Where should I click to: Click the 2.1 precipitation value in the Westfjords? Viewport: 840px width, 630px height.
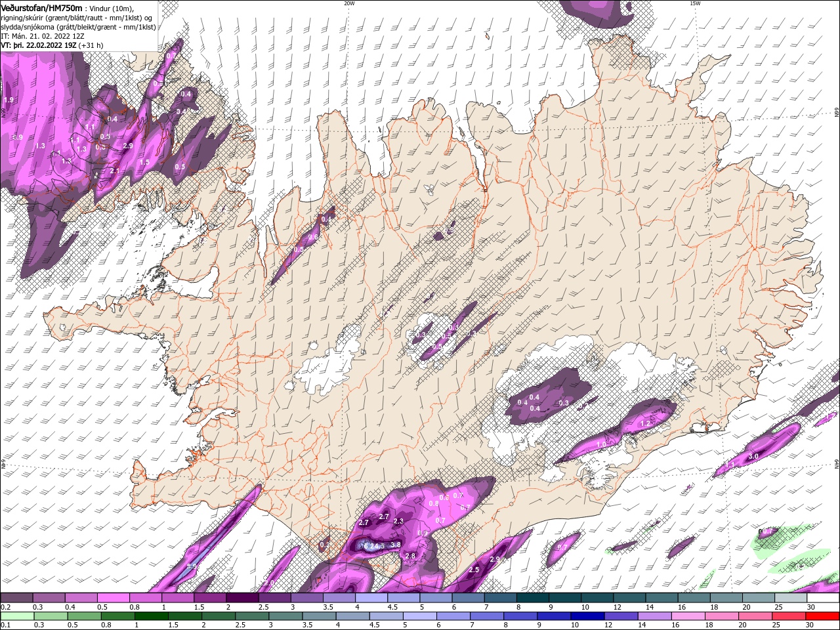tap(115, 171)
